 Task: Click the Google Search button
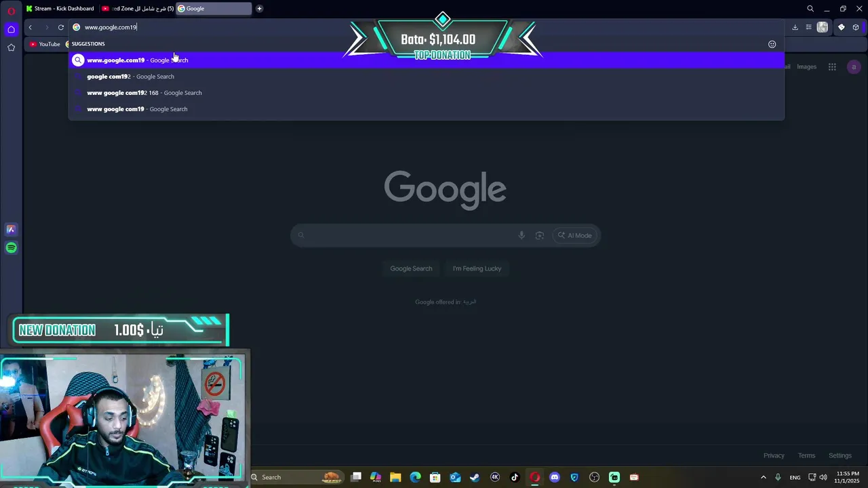411,268
